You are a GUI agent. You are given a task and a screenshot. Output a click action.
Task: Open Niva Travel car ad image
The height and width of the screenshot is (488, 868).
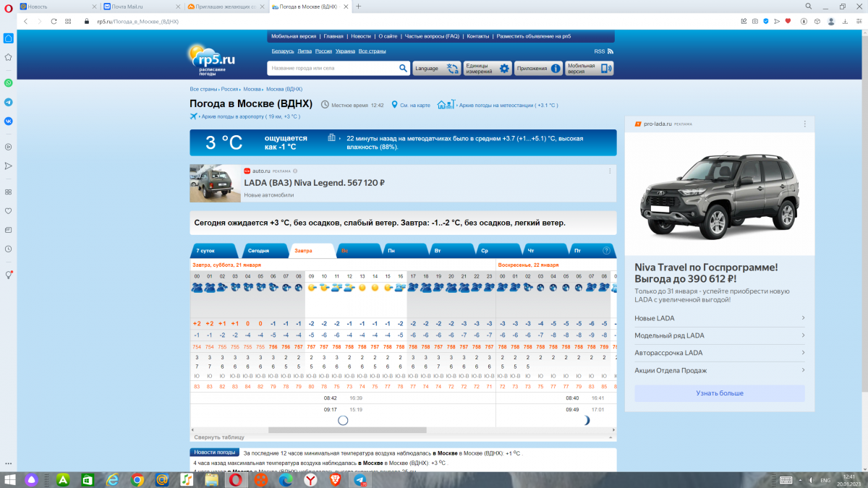pos(720,194)
